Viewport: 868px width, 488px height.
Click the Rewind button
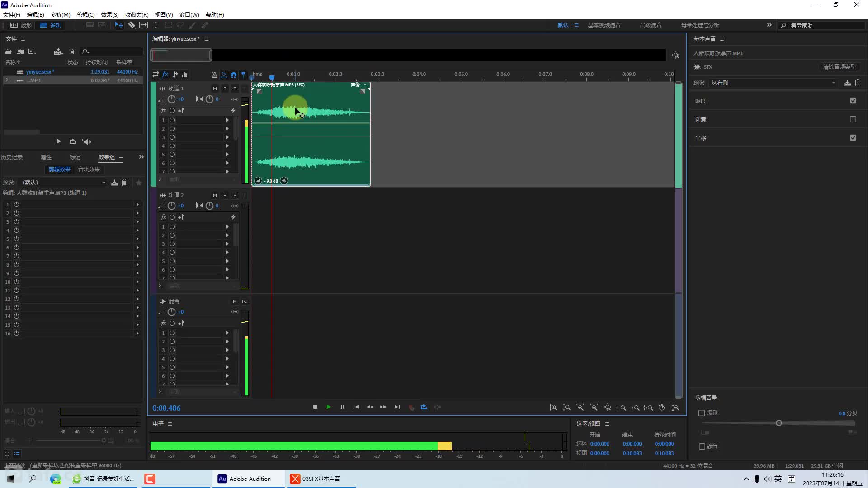click(x=370, y=407)
